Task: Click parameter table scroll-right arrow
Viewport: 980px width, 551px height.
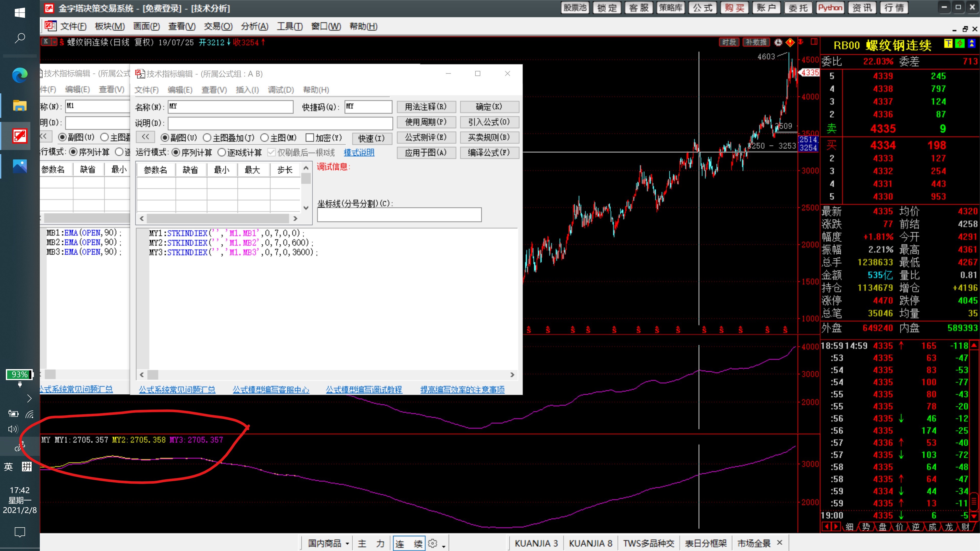Action: pos(295,219)
